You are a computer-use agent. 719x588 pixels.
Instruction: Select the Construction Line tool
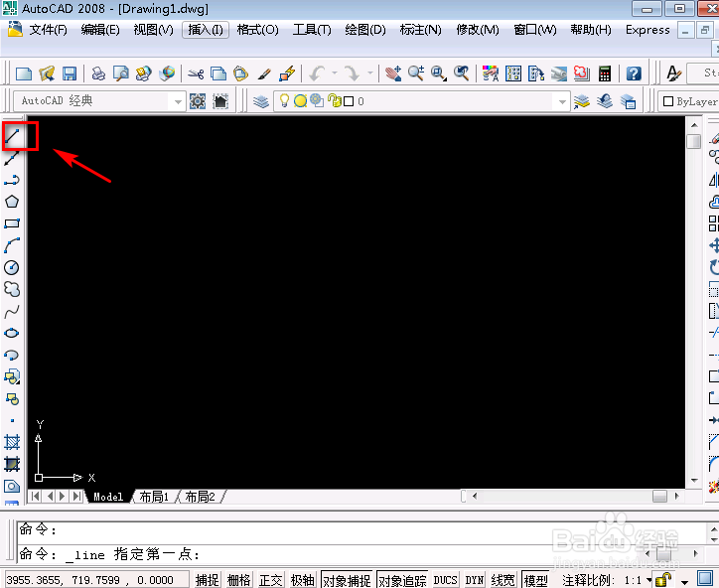point(12,158)
